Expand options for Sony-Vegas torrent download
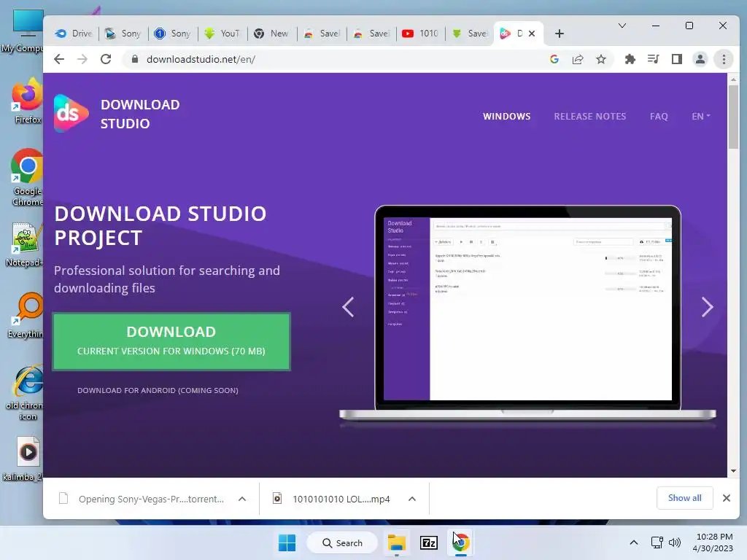 (x=242, y=499)
